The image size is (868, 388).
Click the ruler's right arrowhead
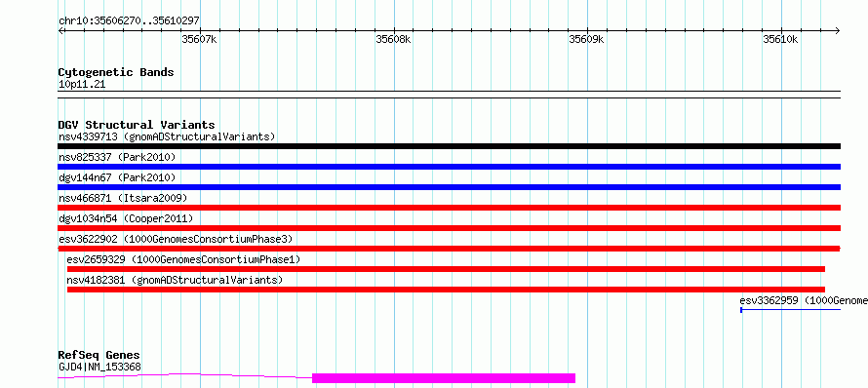(x=838, y=30)
